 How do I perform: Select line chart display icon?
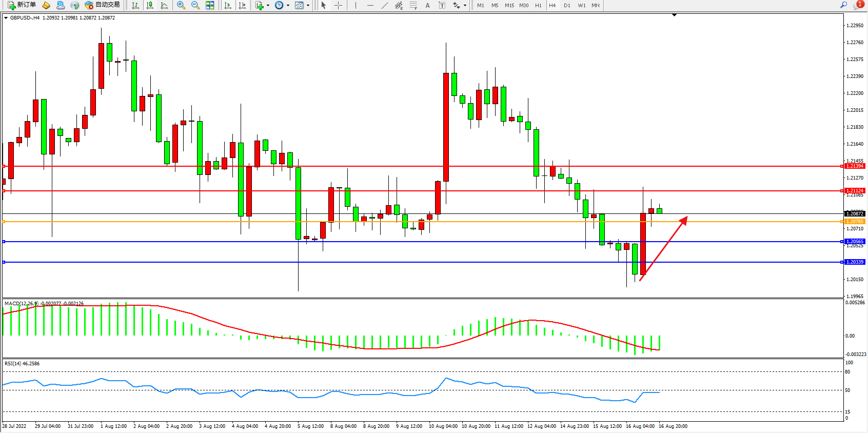164,5
